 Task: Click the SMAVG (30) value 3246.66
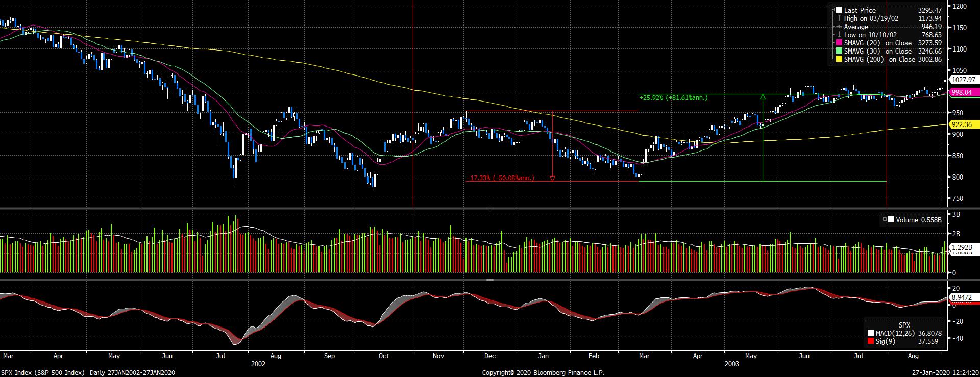[x=929, y=52]
